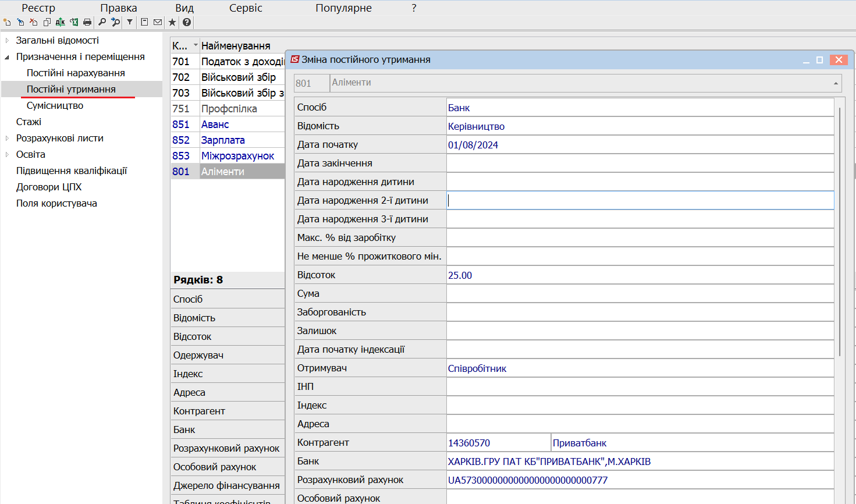The height and width of the screenshot is (504, 856).
Task: Click the Сума field
Action: pyautogui.click(x=640, y=293)
